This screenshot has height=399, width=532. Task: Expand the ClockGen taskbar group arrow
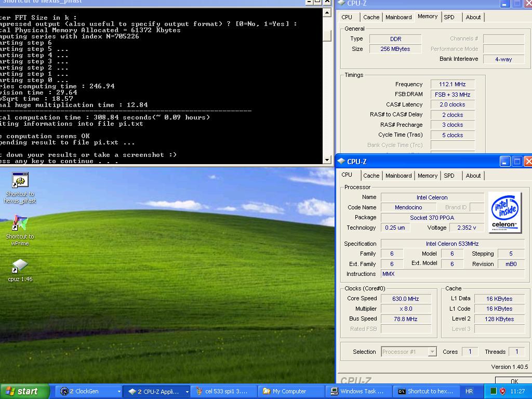(x=119, y=392)
